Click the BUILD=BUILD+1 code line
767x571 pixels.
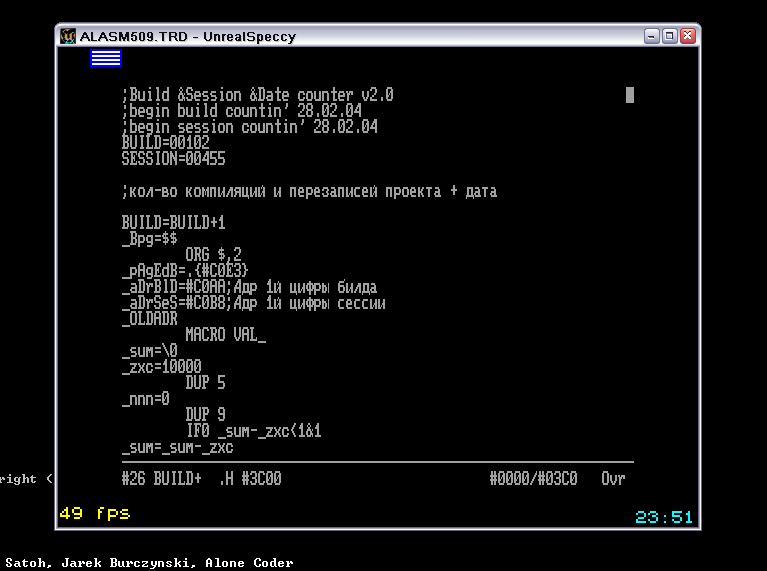pyautogui.click(x=173, y=223)
